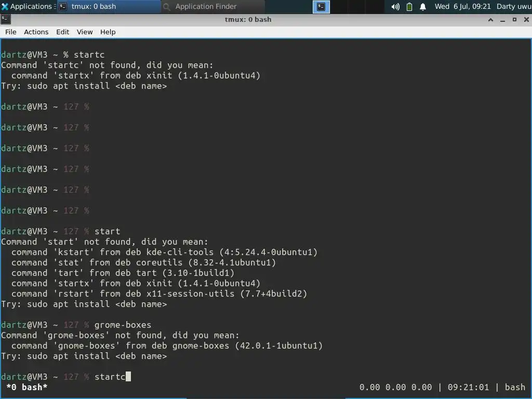This screenshot has width=532, height=399.
Task: Click the '*0 bash*' tmux status window
Action: pos(27,387)
